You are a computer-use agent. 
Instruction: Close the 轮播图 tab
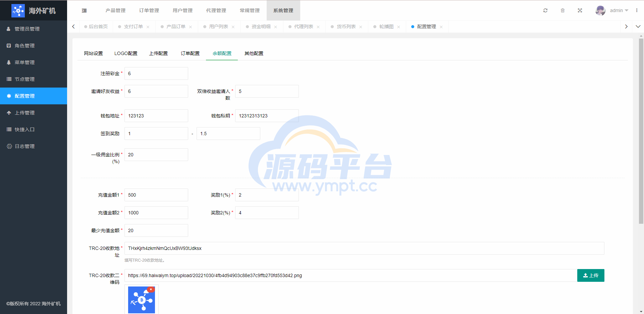pos(399,27)
